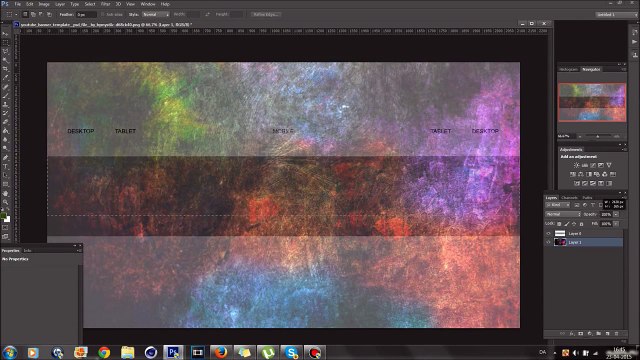The width and height of the screenshot is (640, 360).
Task: Select the Horizontal Type tool
Action: tap(5, 166)
